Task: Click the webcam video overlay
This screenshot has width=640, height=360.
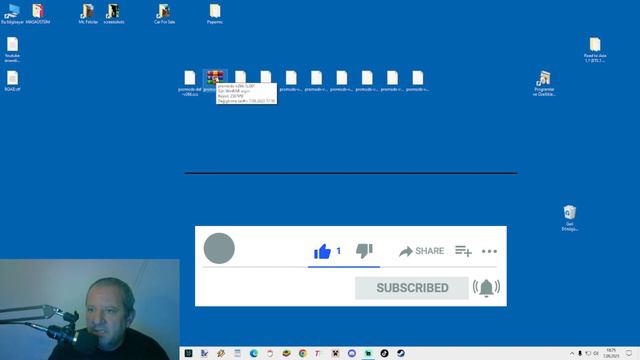Action: 89,309
